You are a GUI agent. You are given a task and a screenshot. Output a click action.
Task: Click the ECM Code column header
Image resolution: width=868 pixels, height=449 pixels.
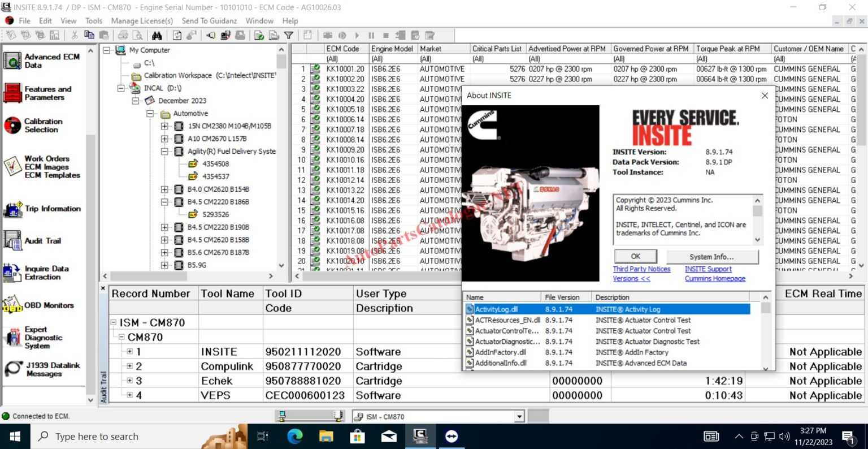[346, 49]
